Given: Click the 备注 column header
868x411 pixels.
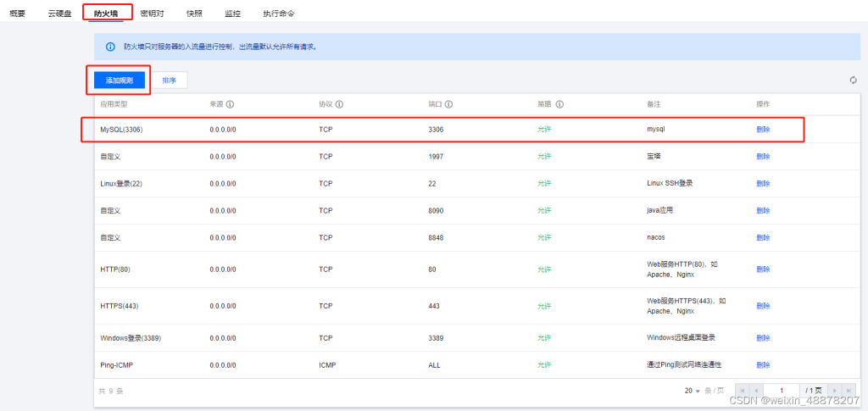Looking at the screenshot, I should 654,104.
